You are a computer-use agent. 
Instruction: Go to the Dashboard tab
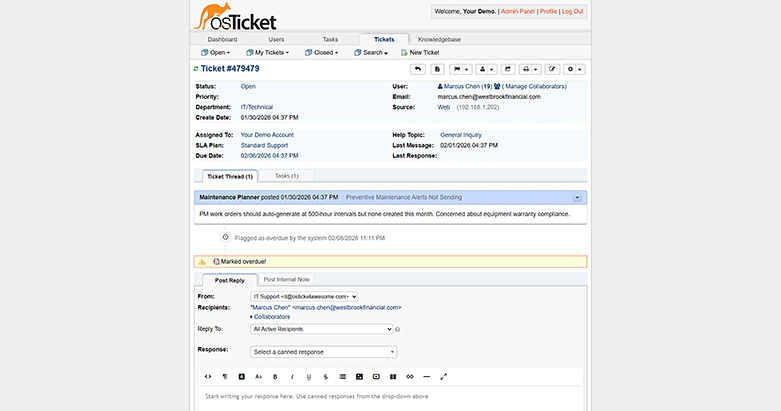tap(222, 39)
